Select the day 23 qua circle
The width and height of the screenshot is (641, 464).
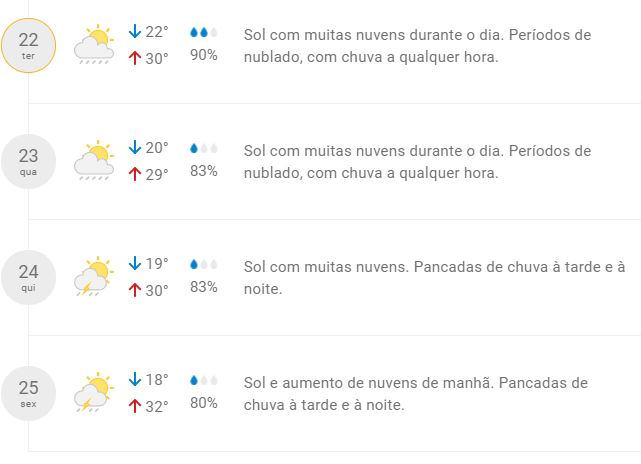(x=28, y=161)
